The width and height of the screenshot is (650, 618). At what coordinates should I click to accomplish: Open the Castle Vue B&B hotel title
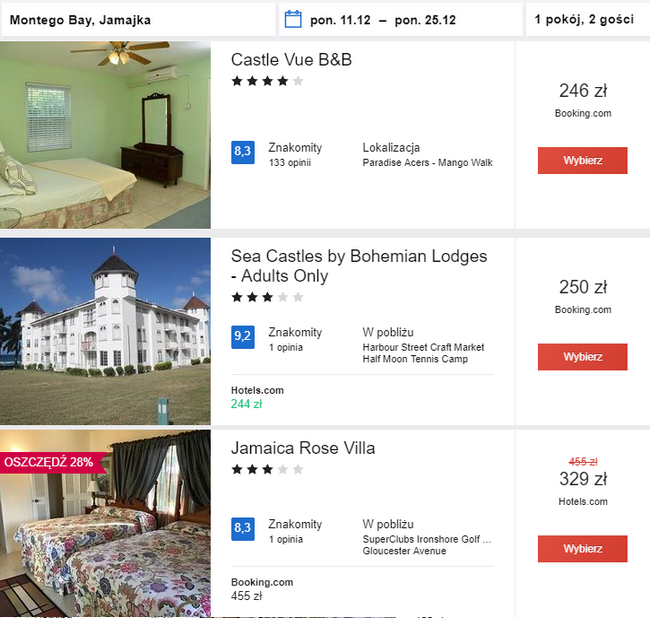[x=291, y=60]
